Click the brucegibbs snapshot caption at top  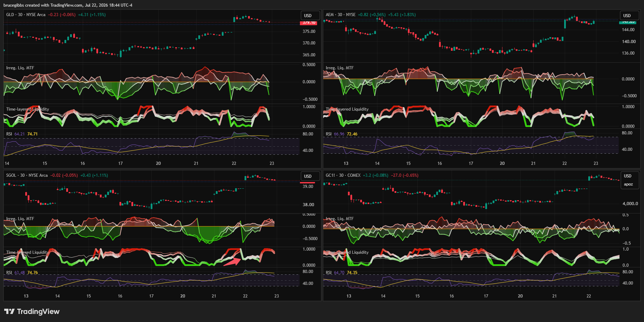point(68,5)
